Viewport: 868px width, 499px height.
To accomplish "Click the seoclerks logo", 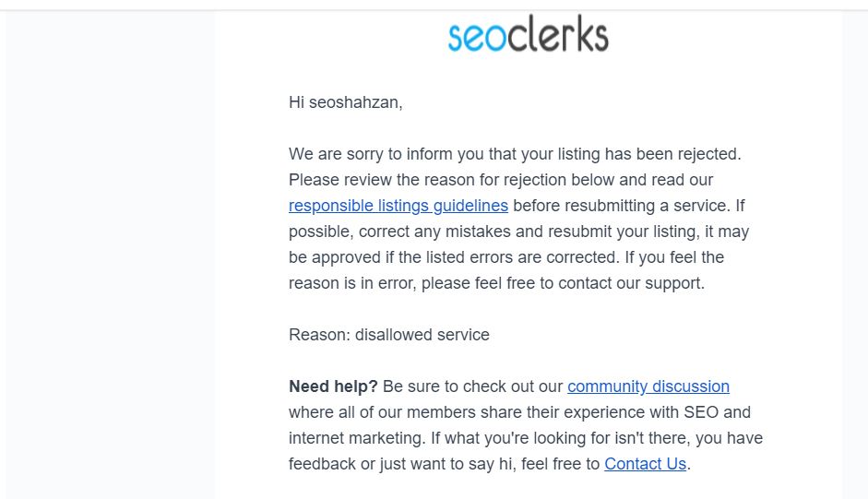I will coord(528,36).
